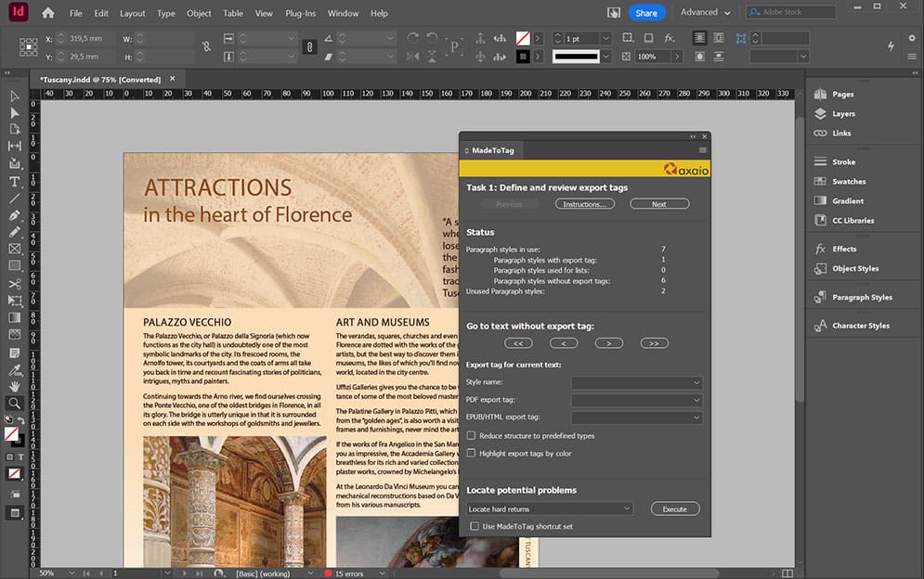Open the Paragraph Styles panel
The width and height of the screenshot is (924, 579).
click(x=862, y=298)
